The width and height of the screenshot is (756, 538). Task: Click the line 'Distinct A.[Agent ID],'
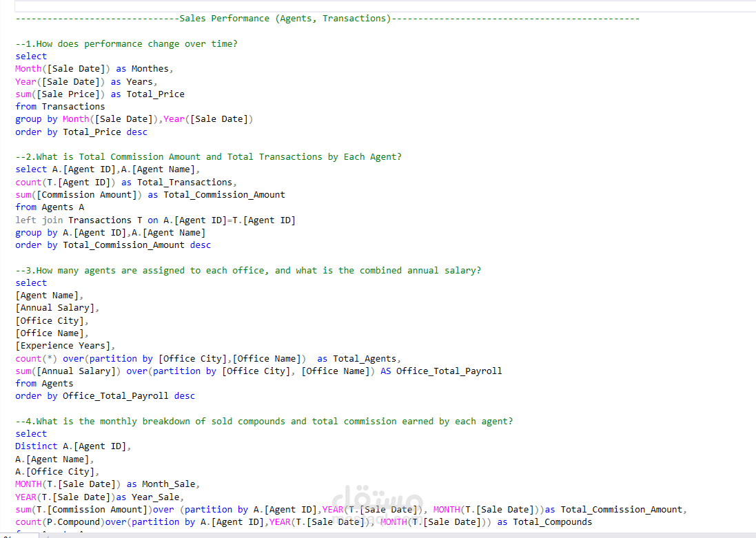point(73,446)
